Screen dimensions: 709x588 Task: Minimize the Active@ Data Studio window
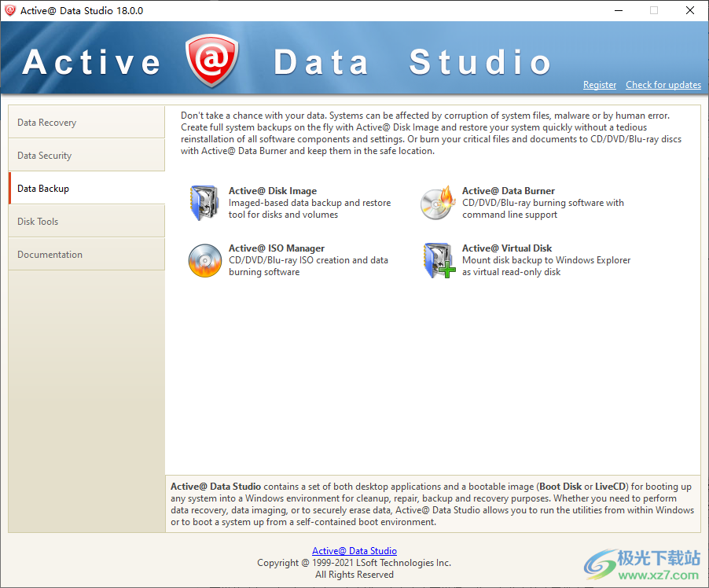click(618, 10)
